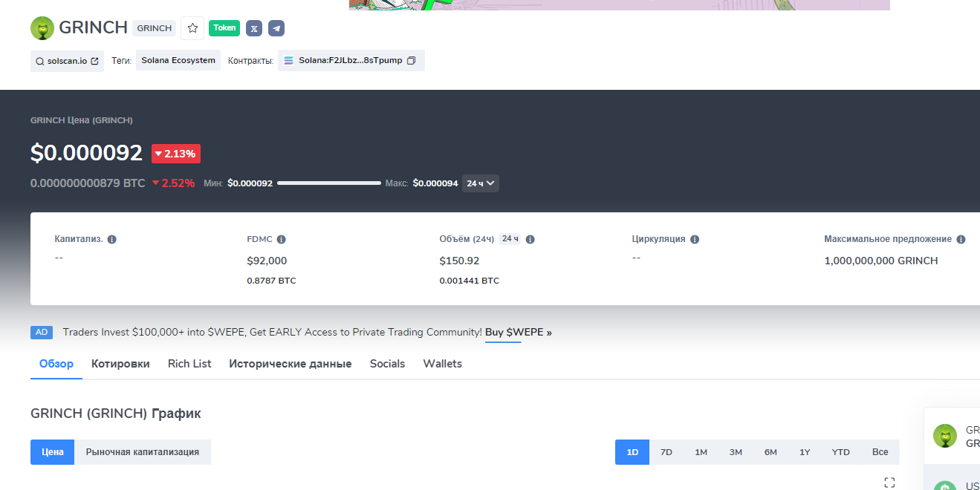
Task: Click the Solana chain logo icon
Action: point(289,61)
